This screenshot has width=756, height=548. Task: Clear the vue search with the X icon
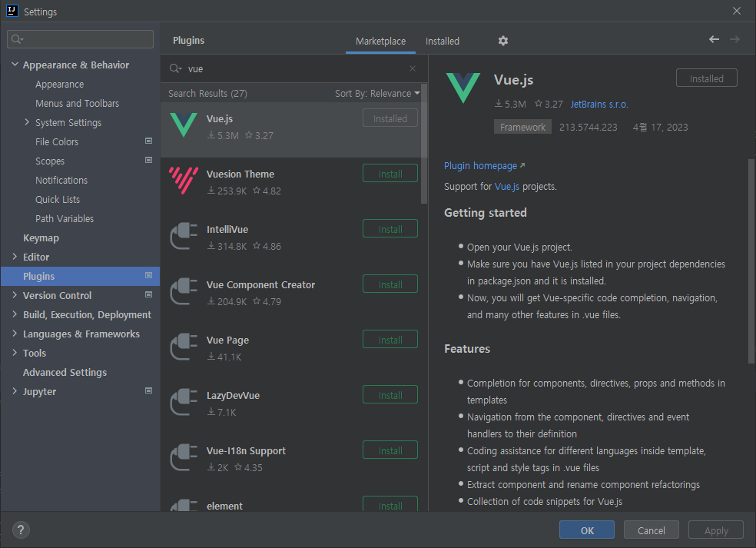point(413,68)
